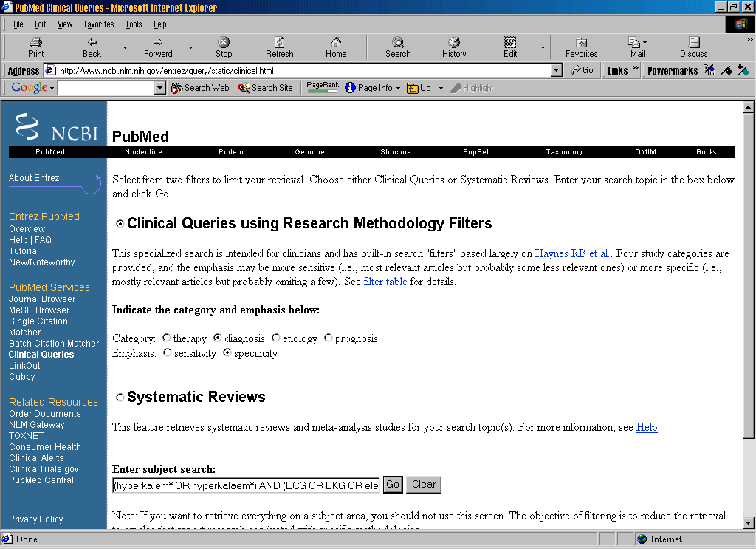This screenshot has width=756, height=549.
Task: Click Search Web on Google toolbar
Action: (x=200, y=88)
